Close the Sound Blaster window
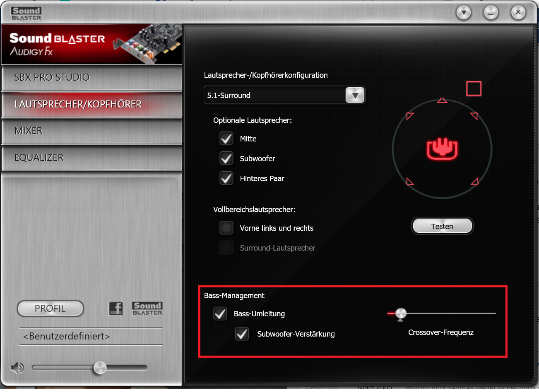 click(518, 13)
